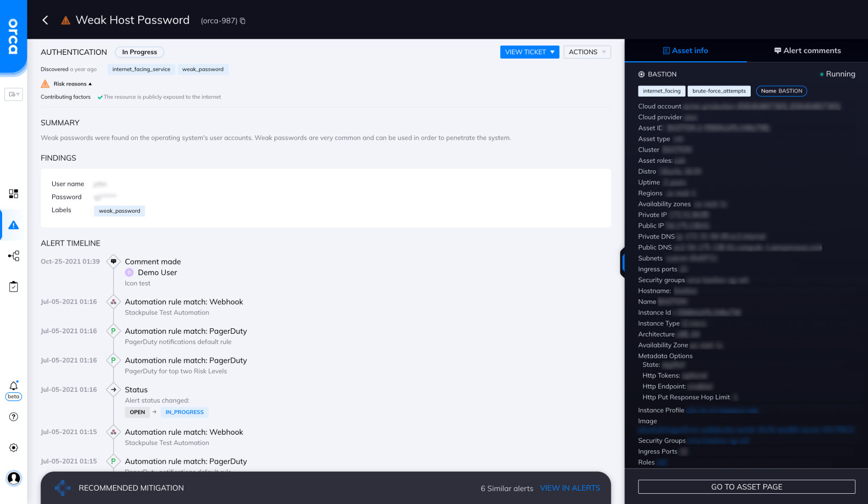Click the Security Groups link value

[718, 441]
